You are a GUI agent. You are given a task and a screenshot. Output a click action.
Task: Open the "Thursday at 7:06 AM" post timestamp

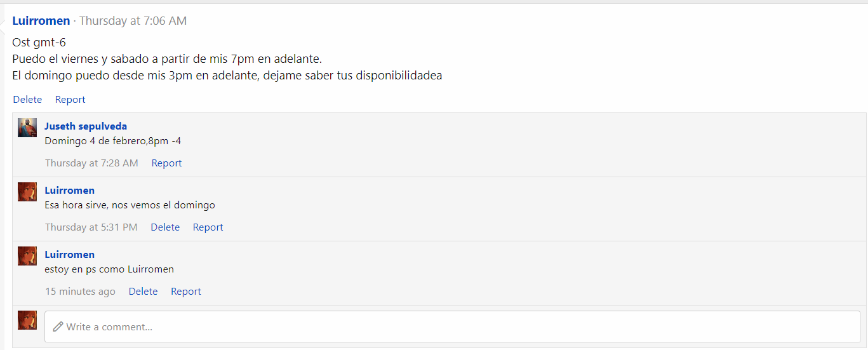[133, 21]
